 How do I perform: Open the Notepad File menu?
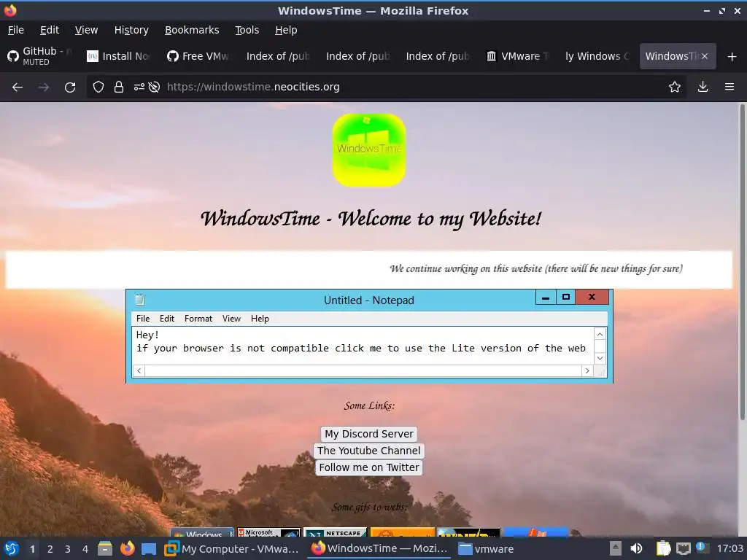(143, 319)
